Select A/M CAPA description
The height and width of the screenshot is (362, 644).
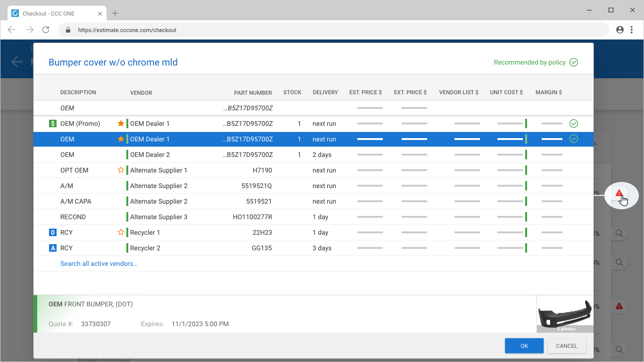coord(76,201)
